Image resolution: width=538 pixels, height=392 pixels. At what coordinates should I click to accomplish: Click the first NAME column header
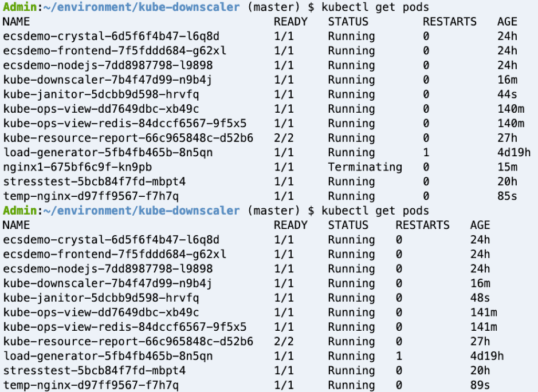[x=16, y=22]
